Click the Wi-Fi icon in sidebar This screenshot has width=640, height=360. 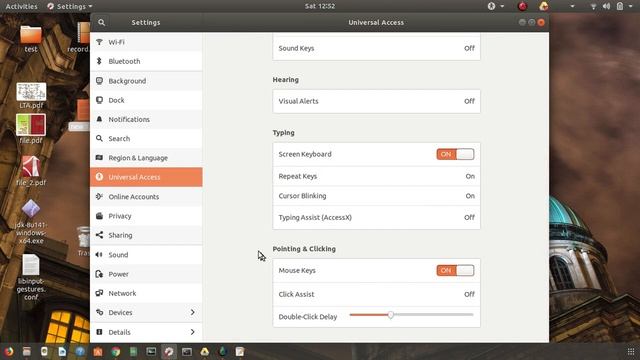(x=99, y=42)
